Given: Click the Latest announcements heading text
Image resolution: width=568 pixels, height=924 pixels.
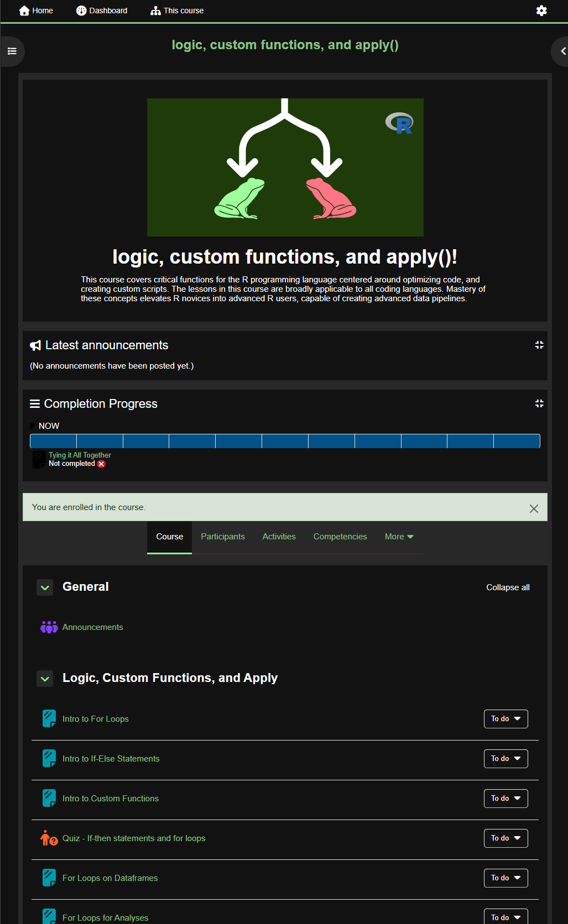Looking at the screenshot, I should [x=107, y=345].
